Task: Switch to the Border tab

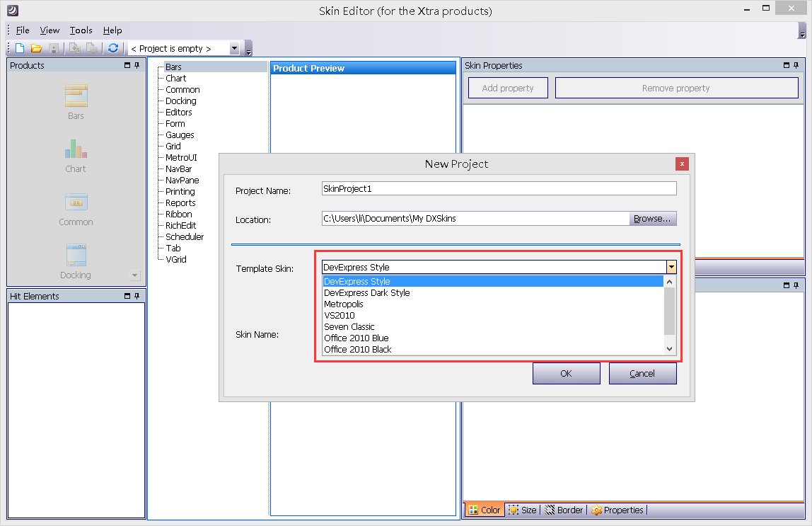Action: point(564,510)
